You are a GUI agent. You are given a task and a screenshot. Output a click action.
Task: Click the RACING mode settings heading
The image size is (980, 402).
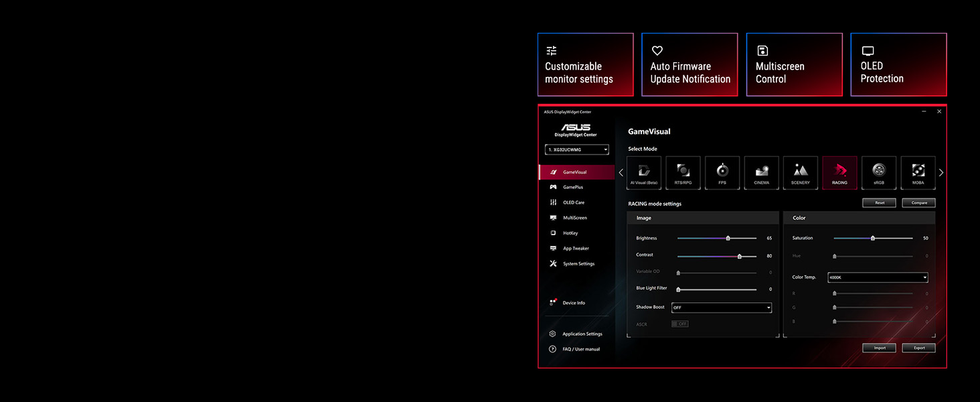coord(655,204)
